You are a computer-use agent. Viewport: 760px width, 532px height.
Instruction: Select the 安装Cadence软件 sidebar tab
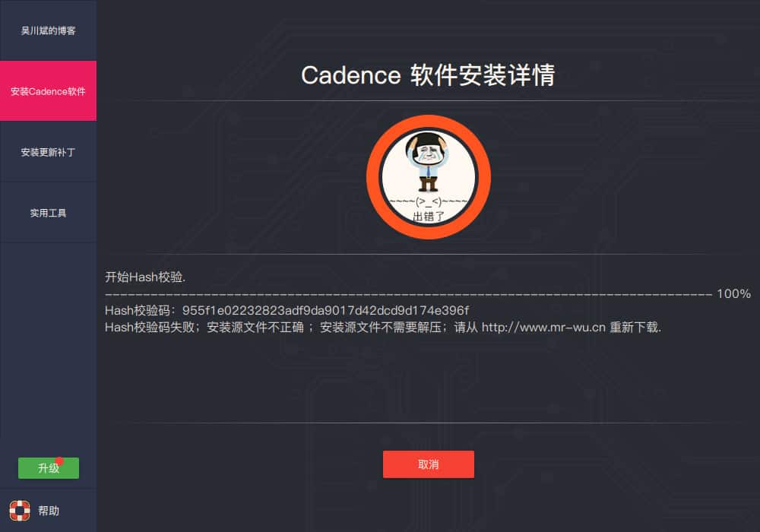coord(48,91)
